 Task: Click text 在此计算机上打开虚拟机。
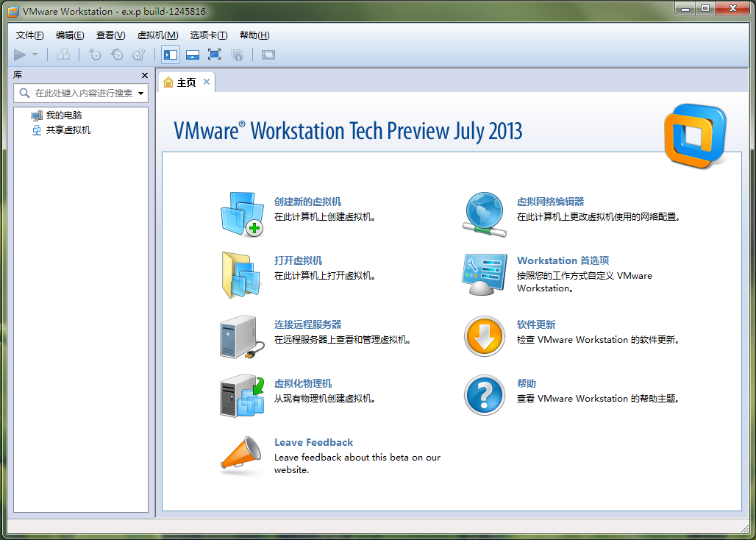coord(325,276)
